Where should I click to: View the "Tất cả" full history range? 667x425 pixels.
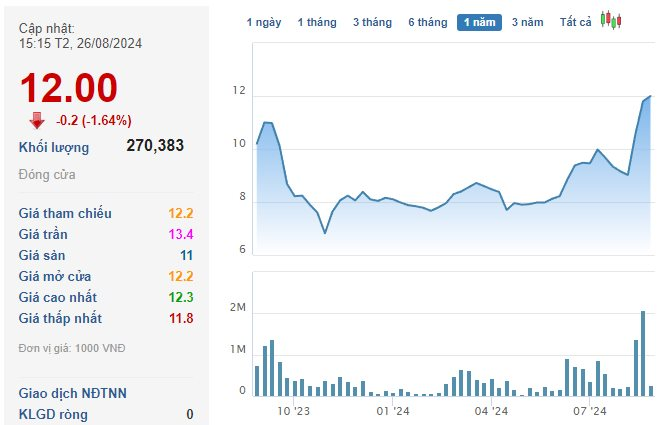(x=576, y=22)
